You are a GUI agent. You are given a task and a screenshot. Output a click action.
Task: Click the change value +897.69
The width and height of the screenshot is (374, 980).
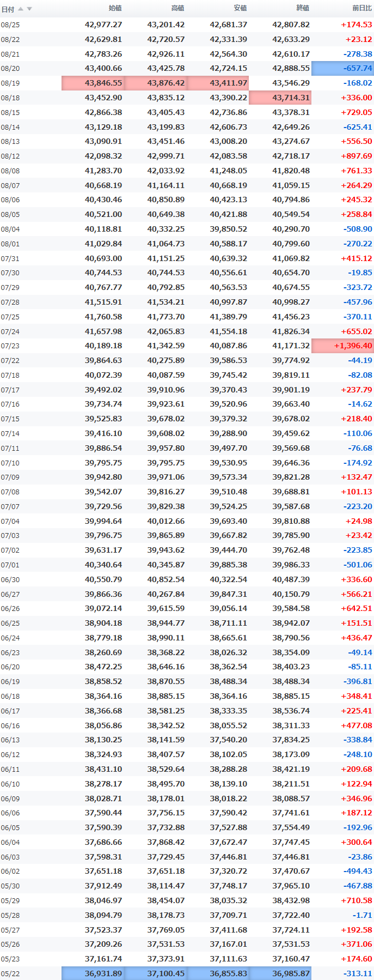(x=357, y=156)
